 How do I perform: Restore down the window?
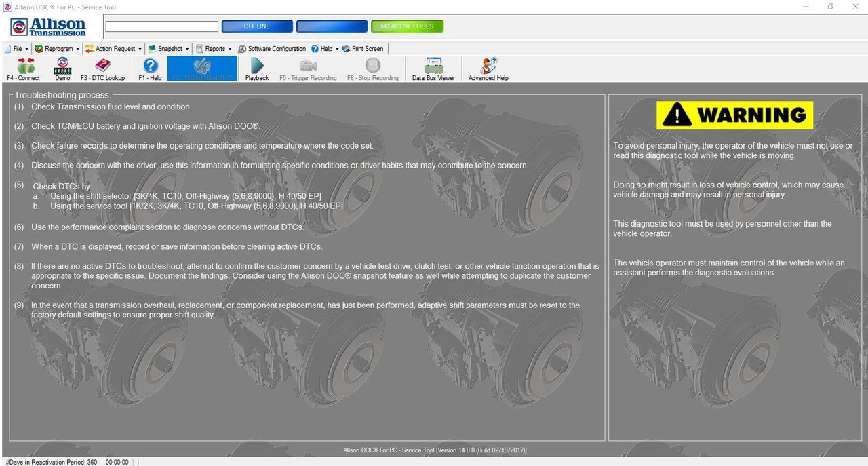(x=830, y=7)
